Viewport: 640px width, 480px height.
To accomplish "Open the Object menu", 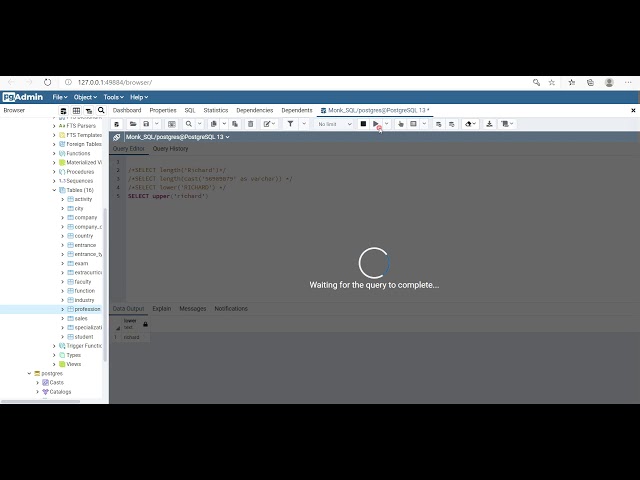I will (85, 97).
